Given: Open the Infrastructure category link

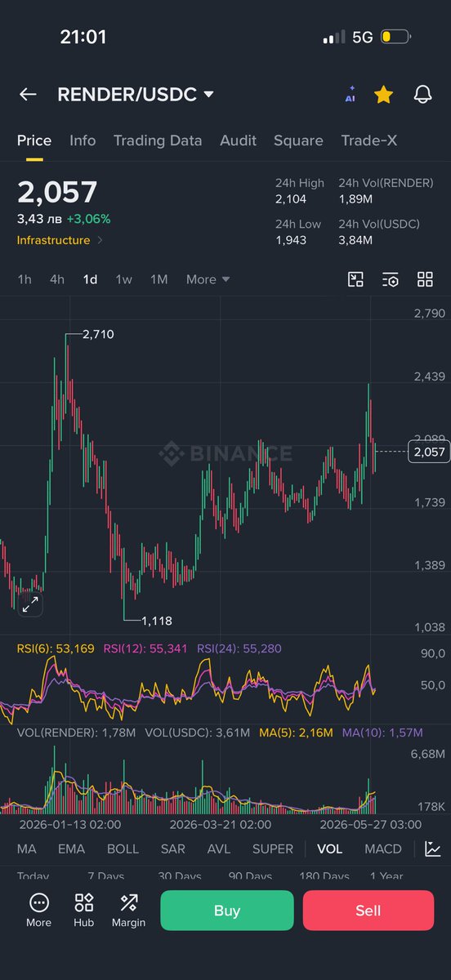Looking at the screenshot, I should 60,240.
